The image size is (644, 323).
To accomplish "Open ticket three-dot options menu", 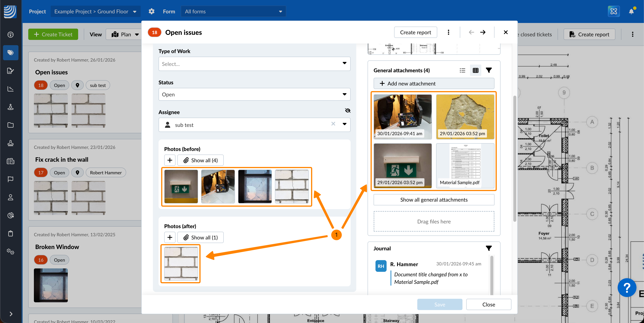I will pos(448,32).
